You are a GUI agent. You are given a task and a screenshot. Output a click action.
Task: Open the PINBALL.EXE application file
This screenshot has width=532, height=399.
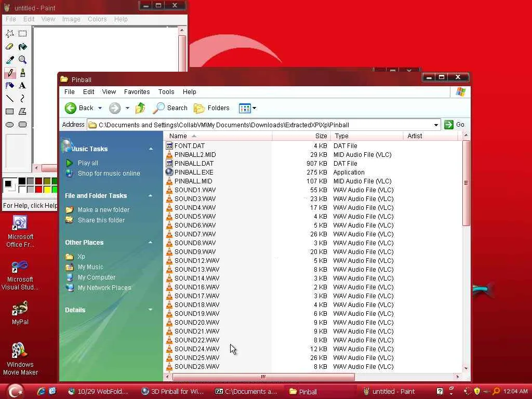pyautogui.click(x=194, y=172)
